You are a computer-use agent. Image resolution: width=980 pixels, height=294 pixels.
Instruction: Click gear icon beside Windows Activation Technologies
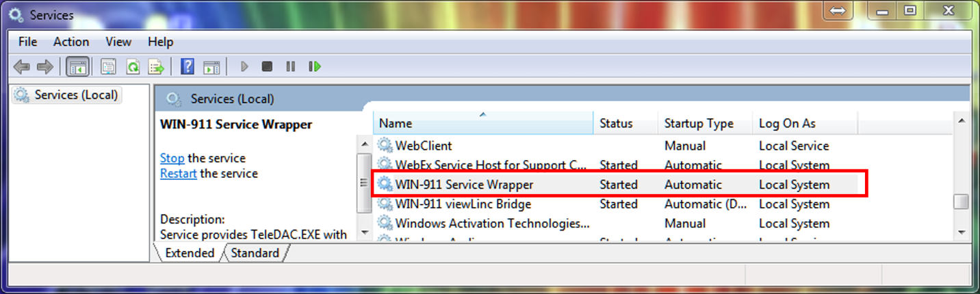[385, 223]
